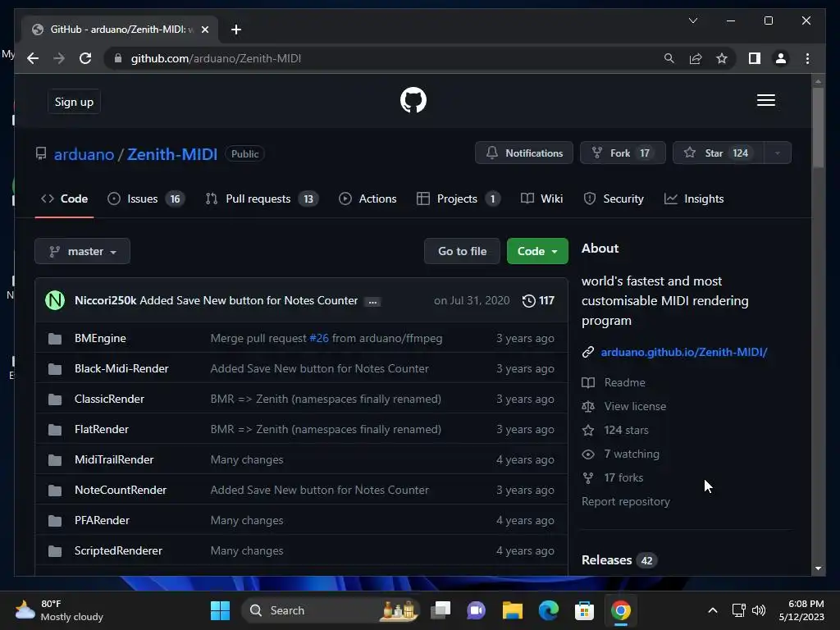The height and width of the screenshot is (630, 840).
Task: Open File Explorer from taskbar
Action: [x=512, y=610]
